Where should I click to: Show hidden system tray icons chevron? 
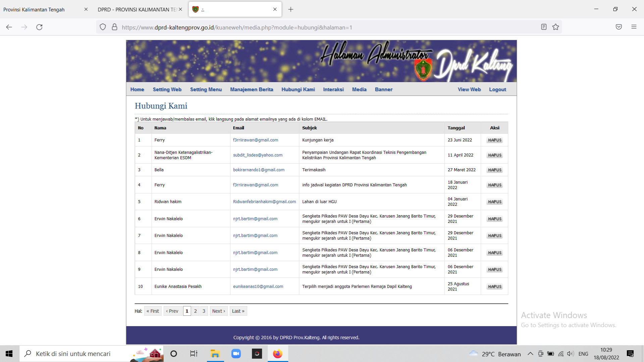click(x=530, y=354)
